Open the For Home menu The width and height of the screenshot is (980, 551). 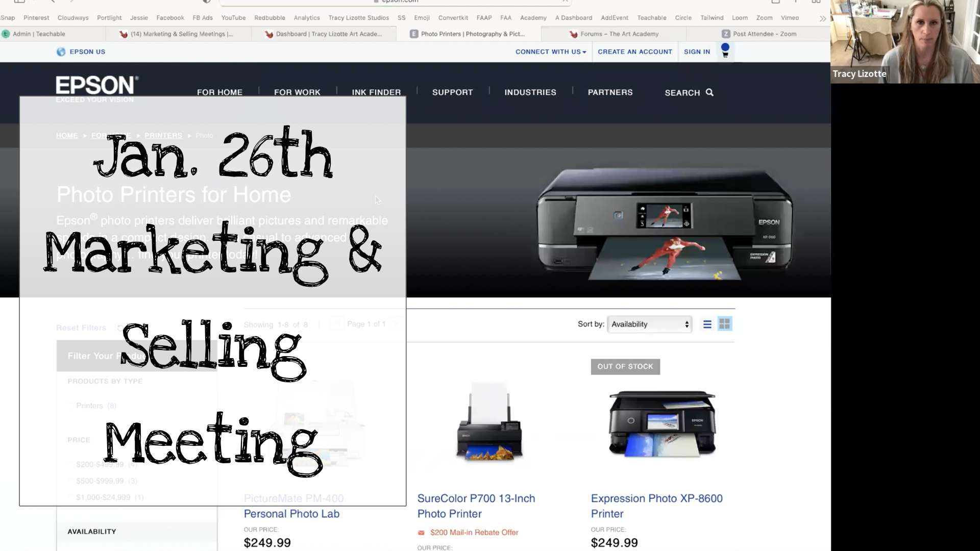click(219, 92)
